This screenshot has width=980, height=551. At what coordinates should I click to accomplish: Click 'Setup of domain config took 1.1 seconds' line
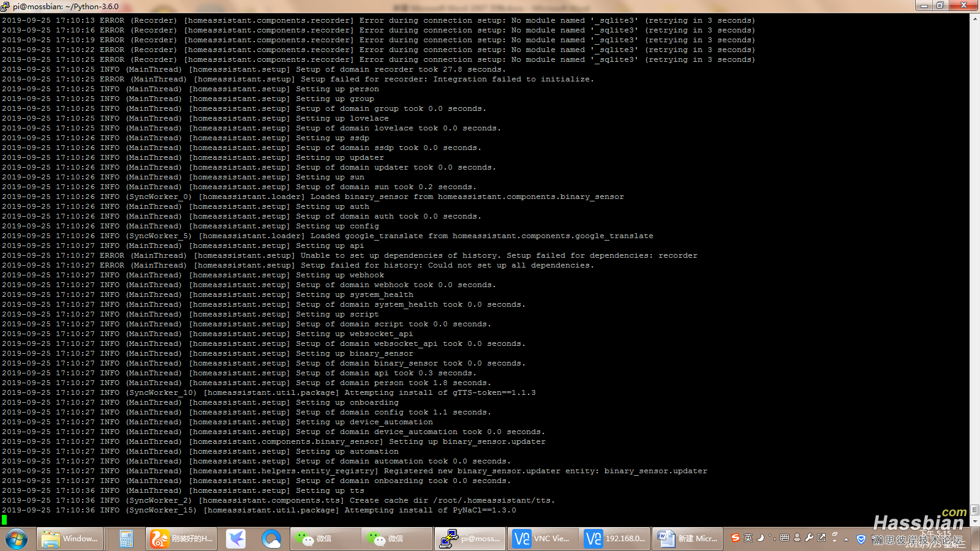(x=247, y=412)
